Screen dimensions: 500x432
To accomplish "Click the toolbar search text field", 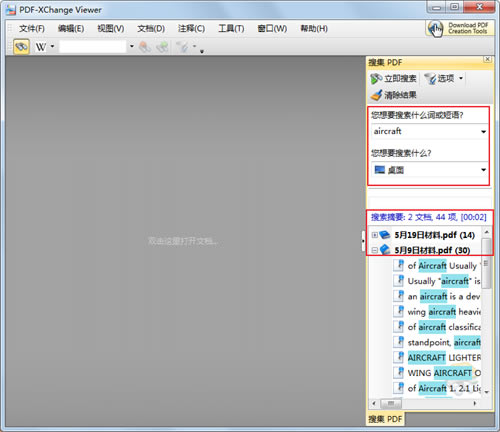I will tap(93, 46).
